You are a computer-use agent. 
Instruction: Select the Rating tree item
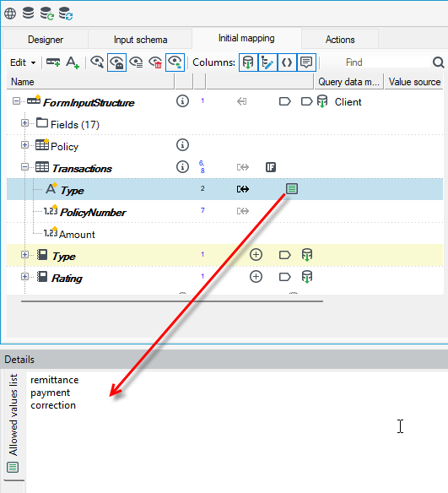click(x=67, y=279)
